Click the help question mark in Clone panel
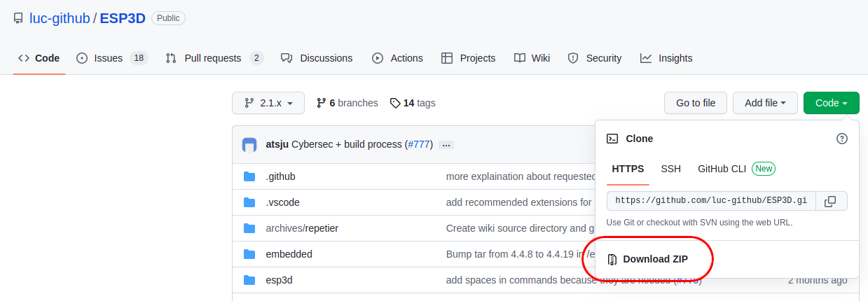 click(842, 139)
